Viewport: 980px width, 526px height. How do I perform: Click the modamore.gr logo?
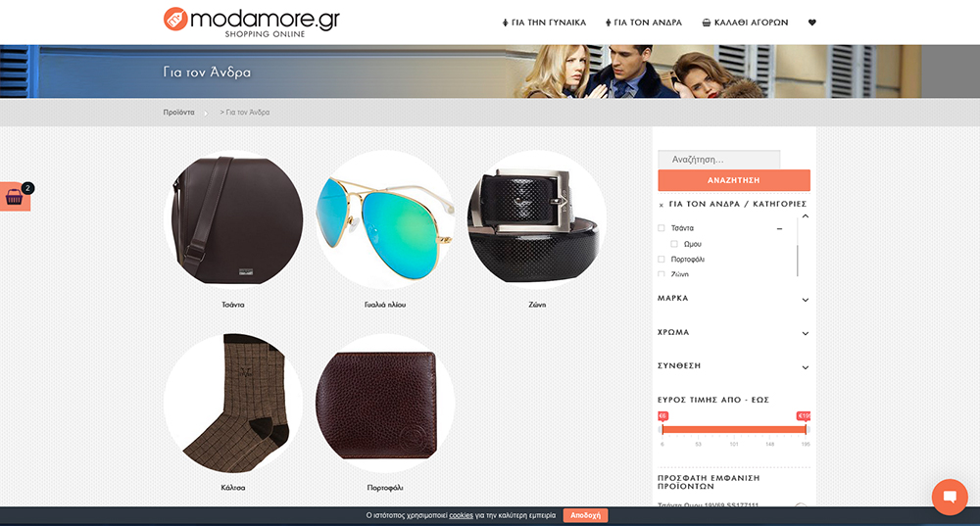(251, 22)
